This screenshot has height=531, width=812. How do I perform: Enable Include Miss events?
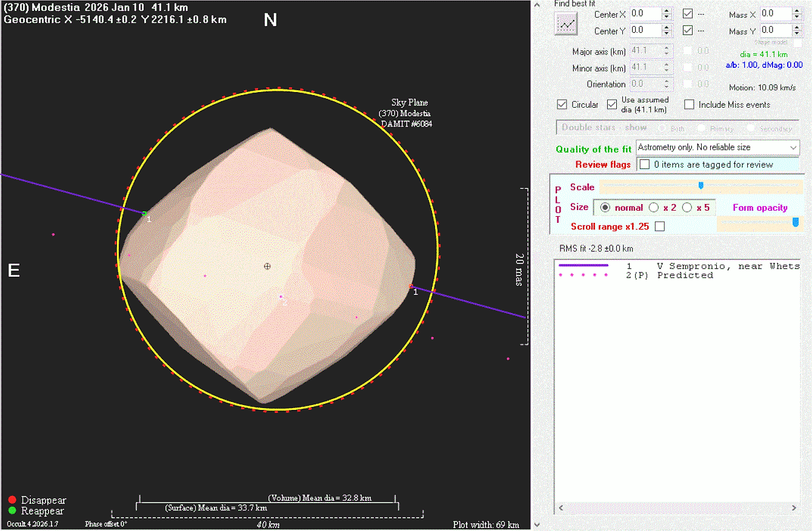(689, 105)
